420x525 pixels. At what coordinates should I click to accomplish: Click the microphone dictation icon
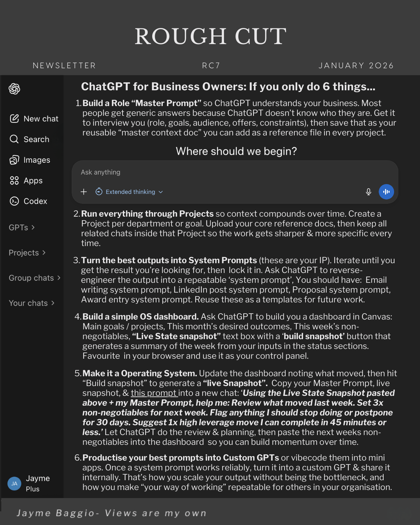368,192
